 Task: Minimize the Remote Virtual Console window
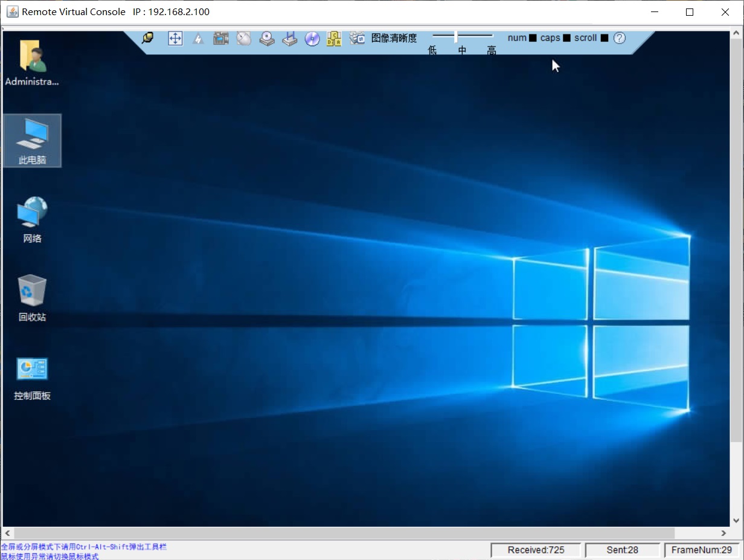tap(654, 11)
